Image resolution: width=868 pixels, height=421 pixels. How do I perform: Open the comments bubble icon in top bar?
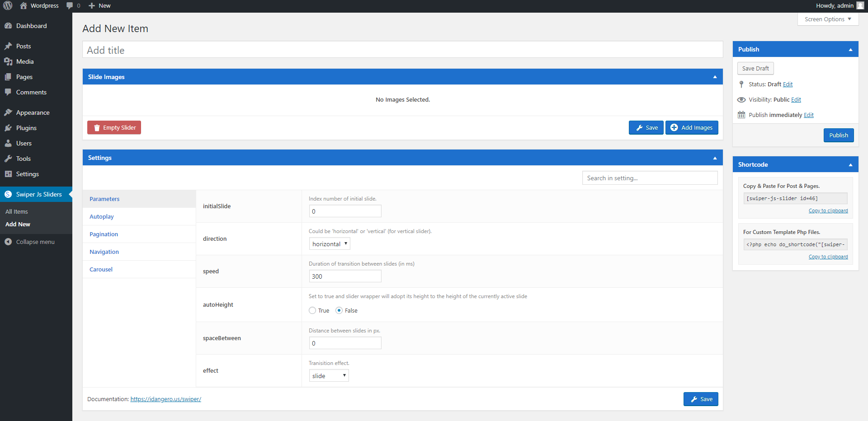[x=70, y=6]
